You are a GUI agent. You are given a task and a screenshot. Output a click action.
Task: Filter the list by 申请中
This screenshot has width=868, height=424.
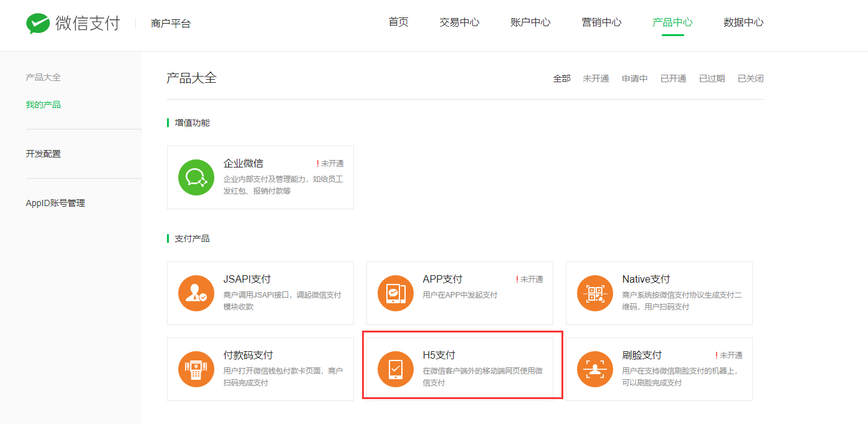point(634,78)
